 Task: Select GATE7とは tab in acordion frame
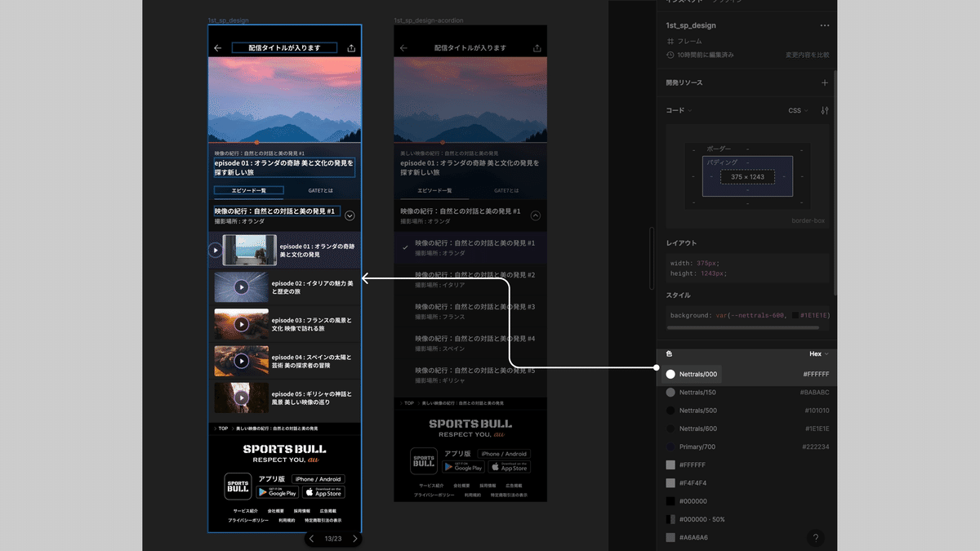click(x=506, y=190)
